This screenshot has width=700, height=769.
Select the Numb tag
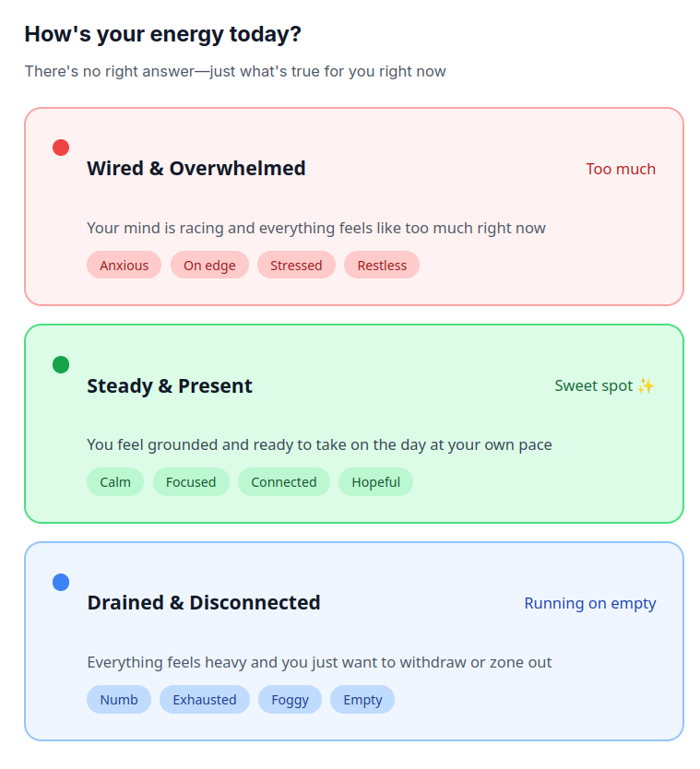click(119, 700)
